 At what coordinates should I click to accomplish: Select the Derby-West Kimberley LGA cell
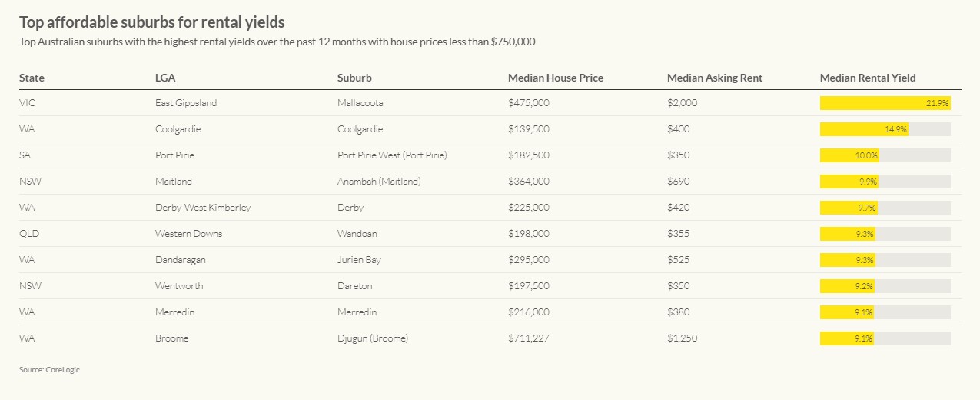tap(203, 208)
